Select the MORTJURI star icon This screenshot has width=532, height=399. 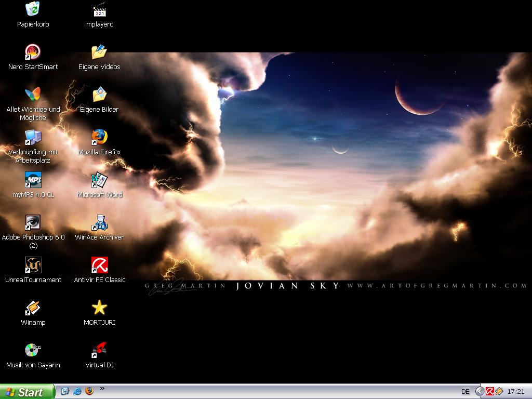[99, 308]
